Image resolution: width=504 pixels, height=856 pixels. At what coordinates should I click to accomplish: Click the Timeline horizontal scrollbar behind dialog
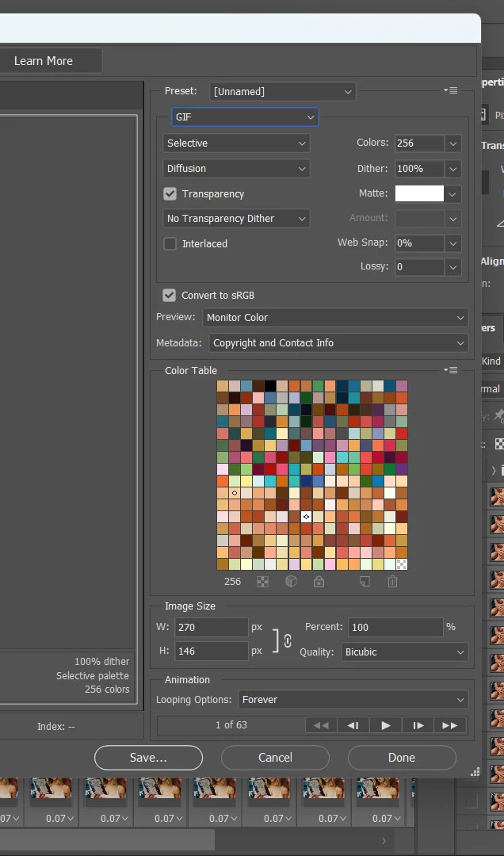coord(107,840)
